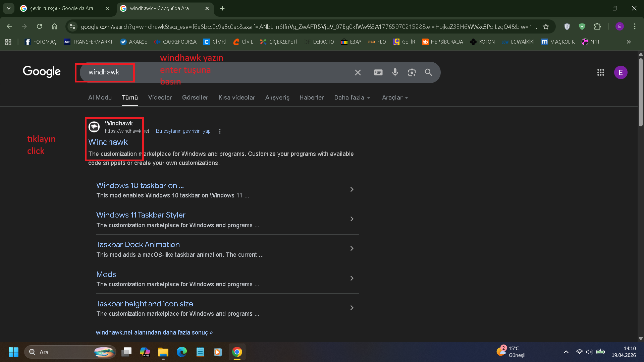Expand the Araçlar tools dropdown
Viewport: 644px width, 362px height.
(395, 98)
